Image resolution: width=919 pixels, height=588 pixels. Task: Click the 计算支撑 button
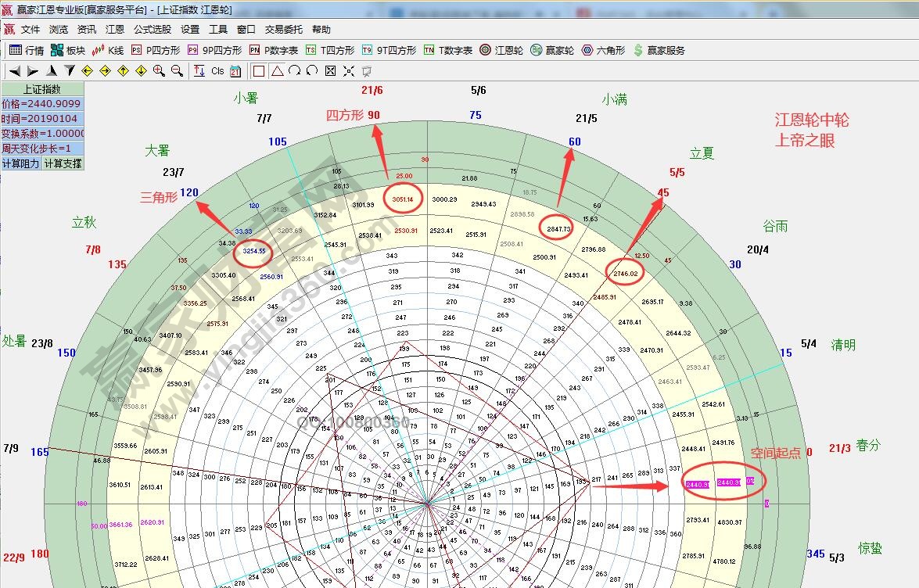tap(62, 163)
